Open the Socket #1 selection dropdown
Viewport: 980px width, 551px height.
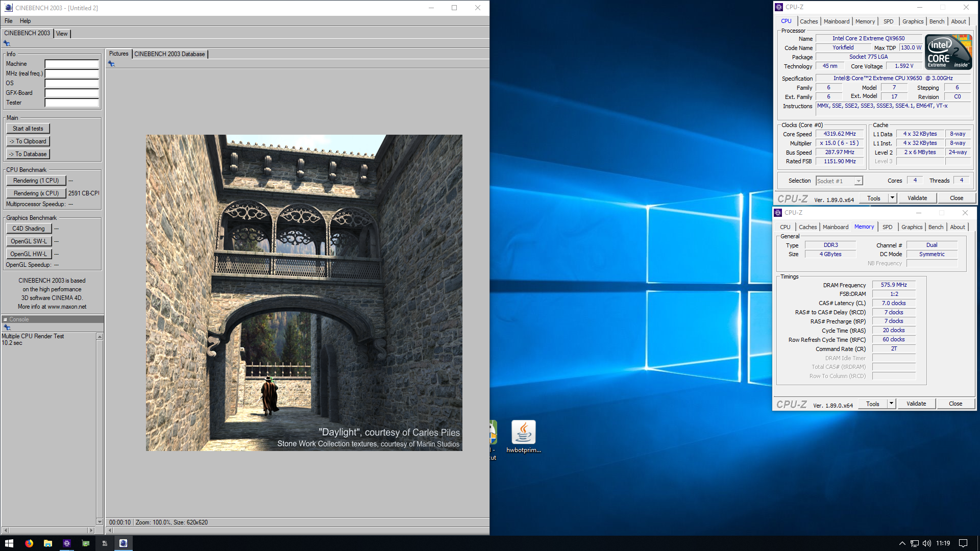click(x=859, y=181)
